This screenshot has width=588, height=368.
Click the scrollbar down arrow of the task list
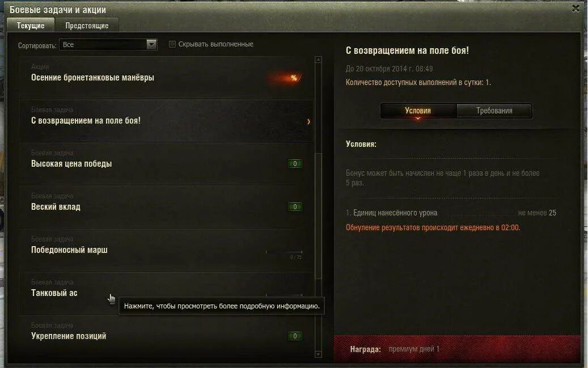(x=318, y=354)
